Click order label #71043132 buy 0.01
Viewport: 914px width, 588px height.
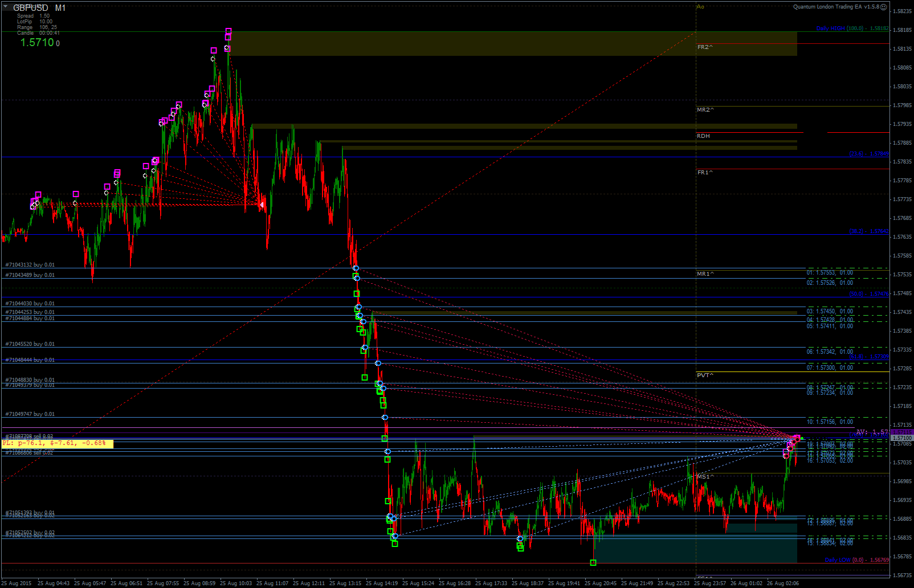pos(30,265)
